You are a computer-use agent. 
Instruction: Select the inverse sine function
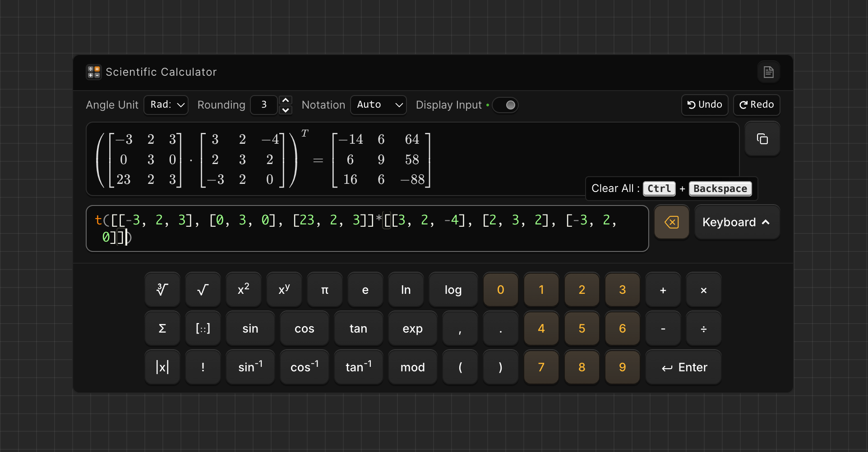pos(250,367)
